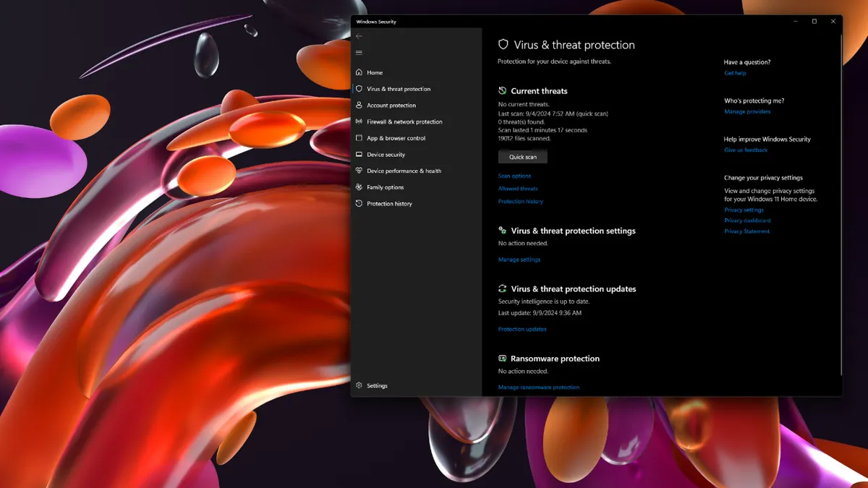Open Scan options link
This screenshot has width=868, height=488.
(x=514, y=176)
